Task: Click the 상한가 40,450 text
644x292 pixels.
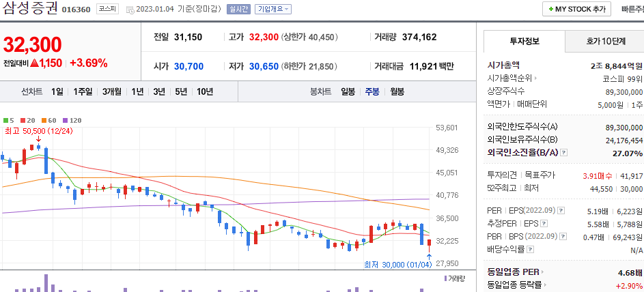Action: pyautogui.click(x=309, y=38)
